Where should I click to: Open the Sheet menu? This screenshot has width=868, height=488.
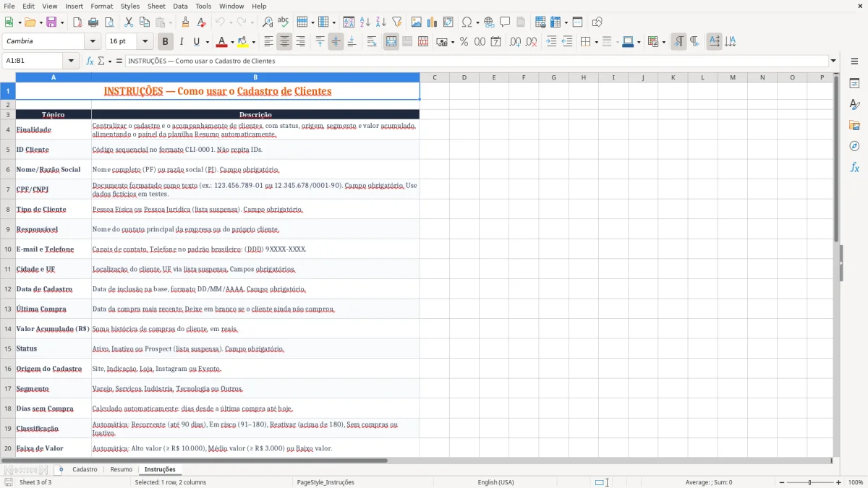coord(156,6)
